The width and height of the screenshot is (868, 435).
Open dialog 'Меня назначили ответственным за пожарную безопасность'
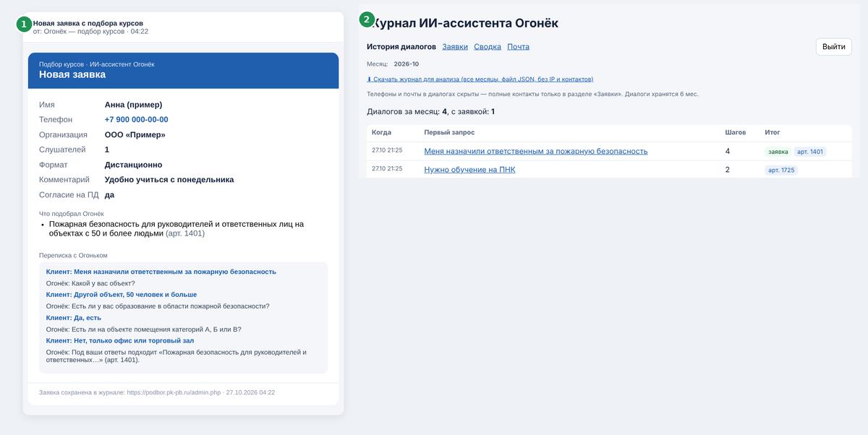(x=536, y=151)
